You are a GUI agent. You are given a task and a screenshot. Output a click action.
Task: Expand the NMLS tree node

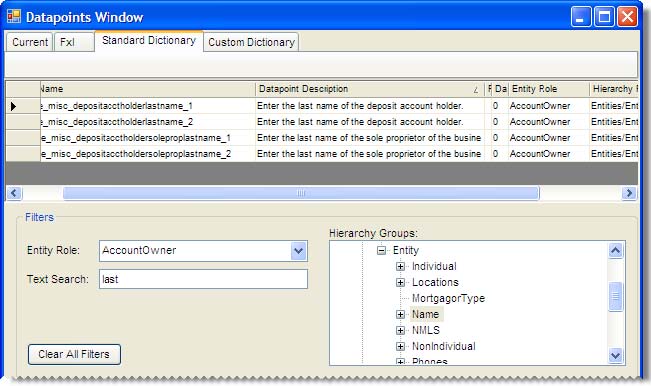click(x=400, y=330)
